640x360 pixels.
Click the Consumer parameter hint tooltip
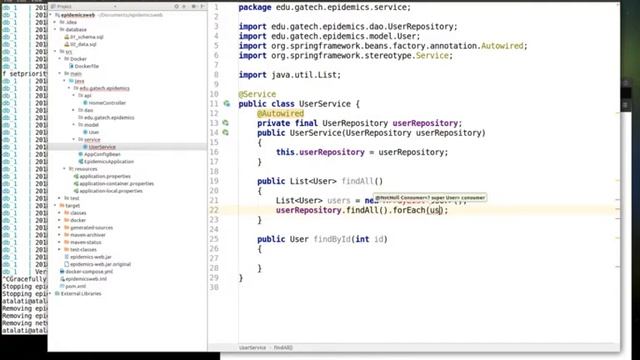pyautogui.click(x=430, y=198)
